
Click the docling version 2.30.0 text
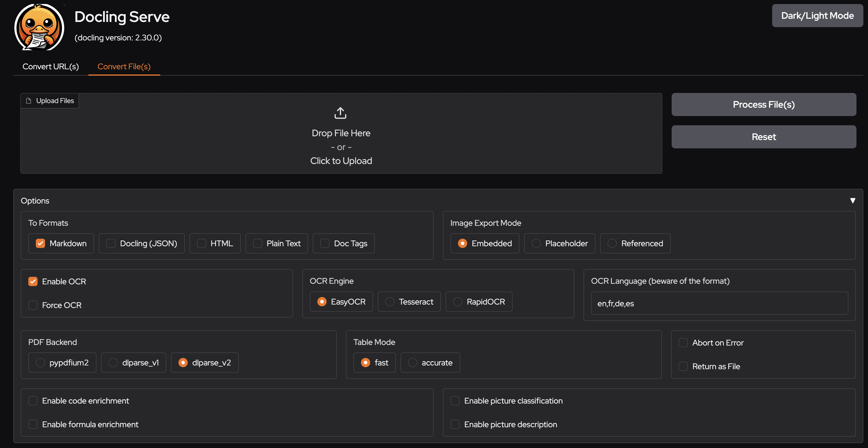click(x=118, y=38)
